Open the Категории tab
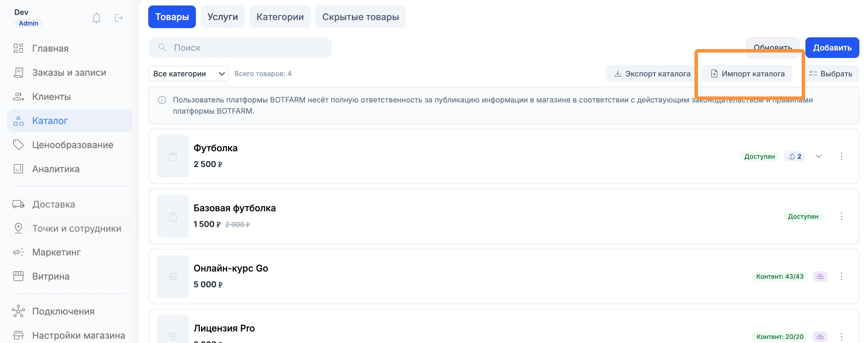The image size is (868, 343). click(x=280, y=16)
